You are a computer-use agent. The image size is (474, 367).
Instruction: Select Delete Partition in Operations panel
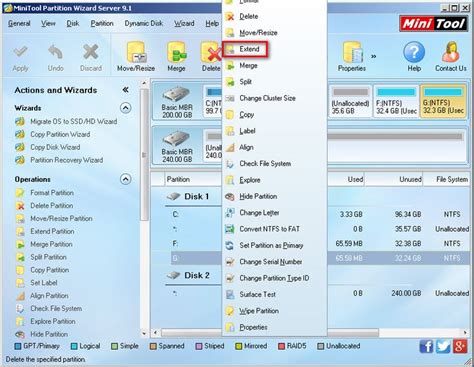(45, 206)
